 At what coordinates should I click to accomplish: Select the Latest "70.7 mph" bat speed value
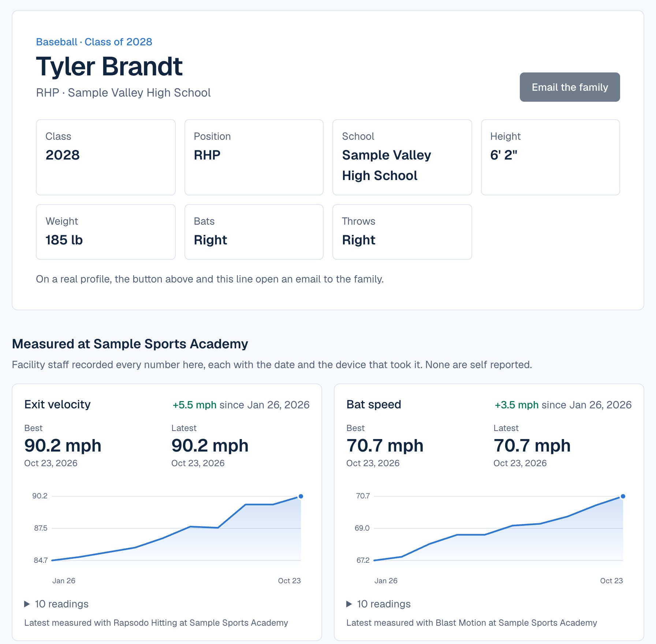pos(532,446)
